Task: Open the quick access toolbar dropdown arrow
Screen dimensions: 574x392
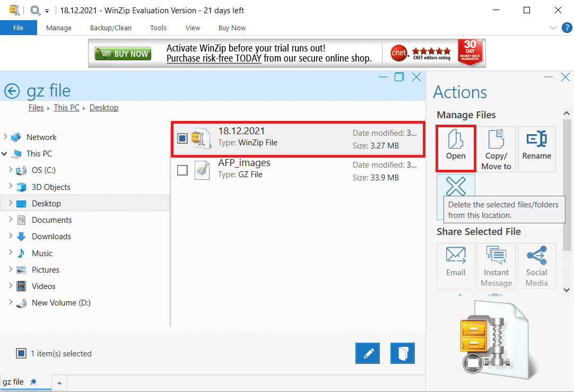Action: [47, 10]
